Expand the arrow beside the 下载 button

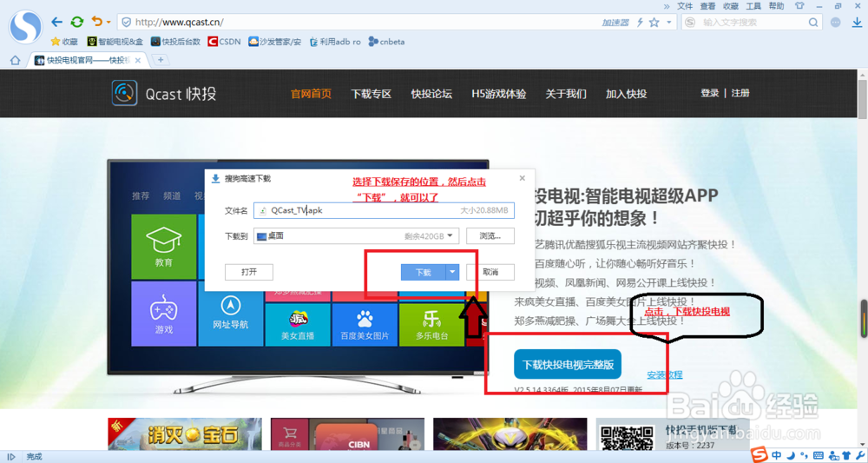452,272
